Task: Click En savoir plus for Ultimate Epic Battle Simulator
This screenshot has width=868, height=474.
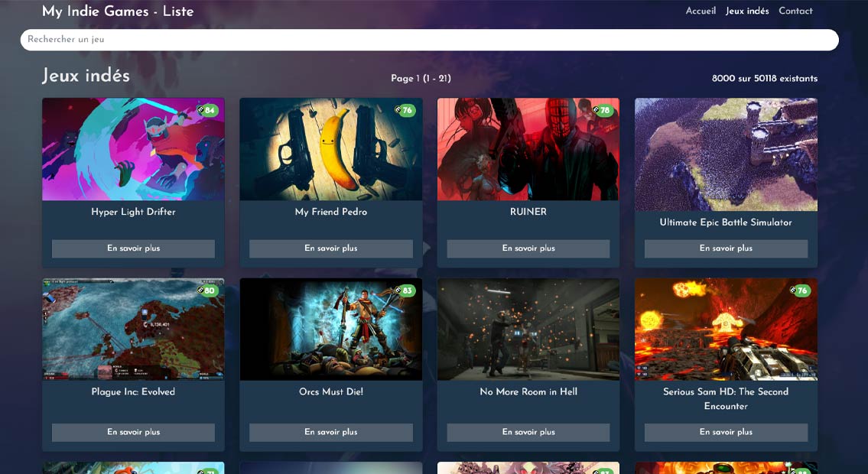Action: point(726,248)
